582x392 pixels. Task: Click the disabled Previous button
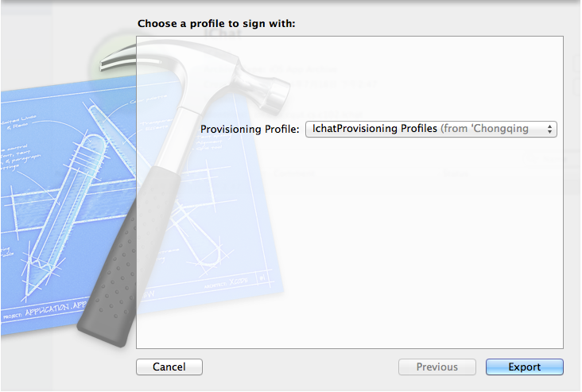coord(436,367)
